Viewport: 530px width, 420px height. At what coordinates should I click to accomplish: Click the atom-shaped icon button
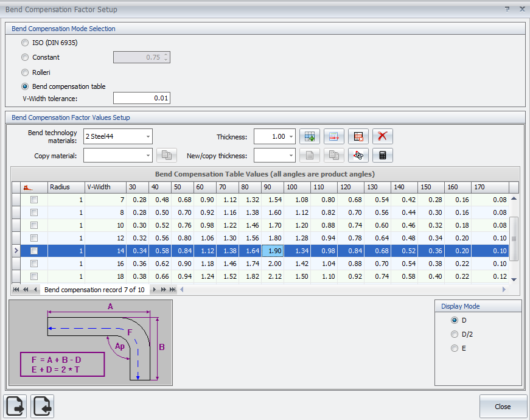(x=358, y=155)
